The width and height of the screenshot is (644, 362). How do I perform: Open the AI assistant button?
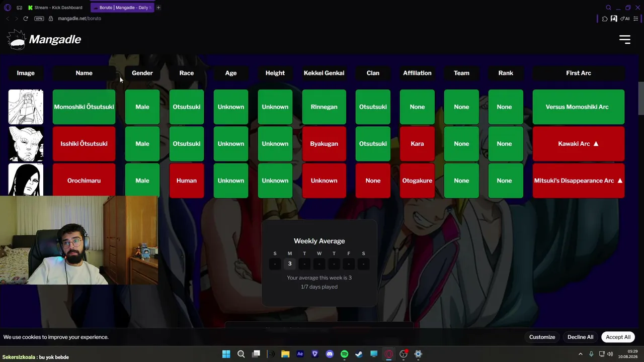coord(625,19)
